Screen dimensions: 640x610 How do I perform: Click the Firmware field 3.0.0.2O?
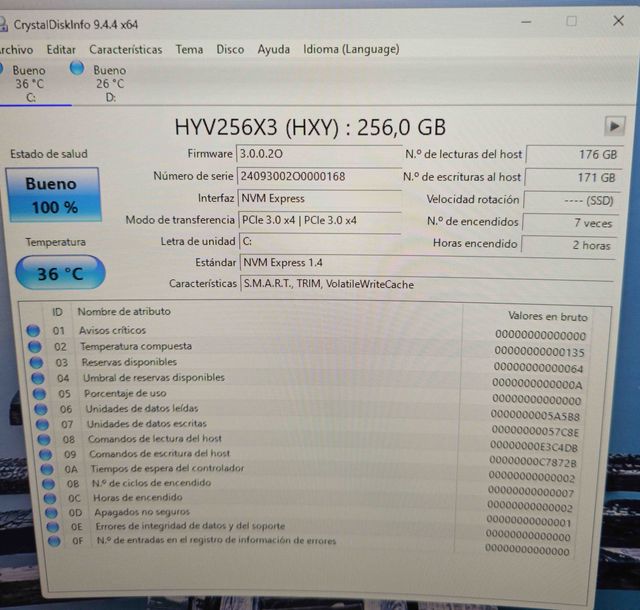319,154
